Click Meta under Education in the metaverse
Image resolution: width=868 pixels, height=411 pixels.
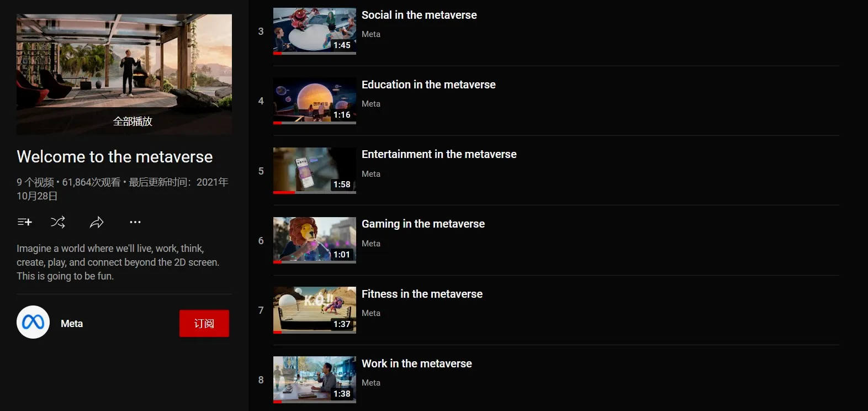tap(371, 104)
